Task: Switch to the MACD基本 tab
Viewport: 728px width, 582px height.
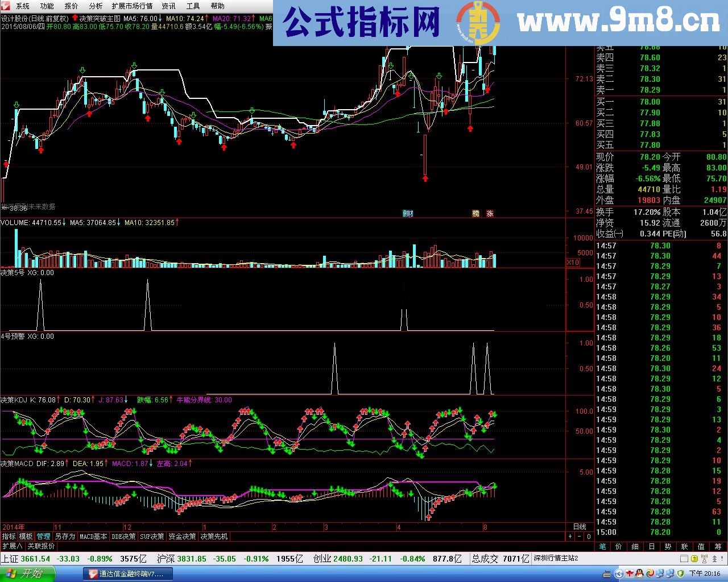Action: (93, 536)
